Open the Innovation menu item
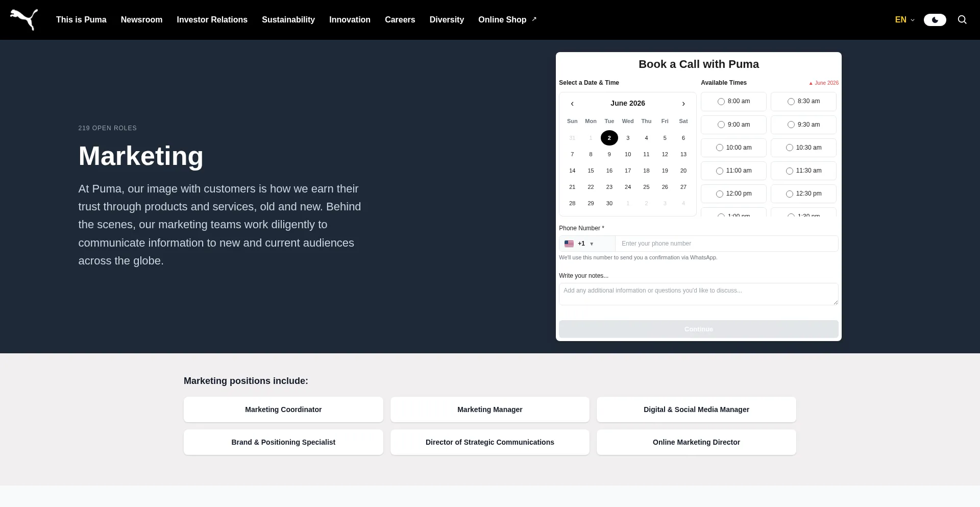Screen dimensions: 980x507 [x=350, y=20]
